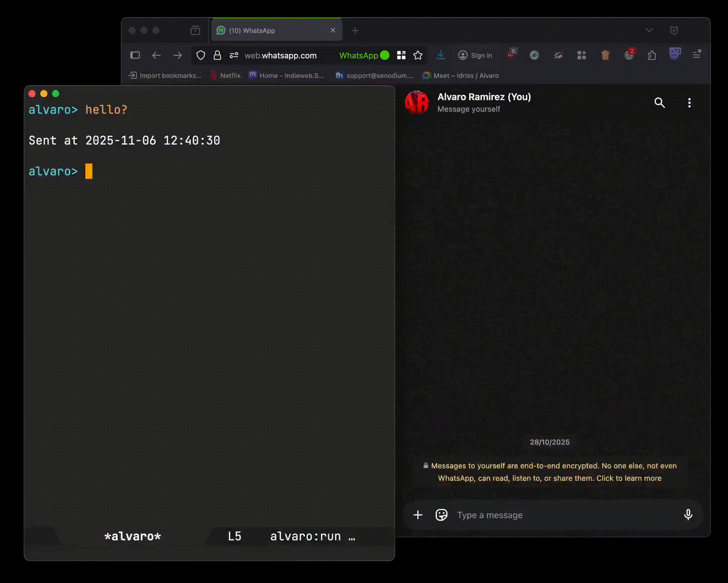
Task: Open the site permissions settings icon
Action: point(234,56)
